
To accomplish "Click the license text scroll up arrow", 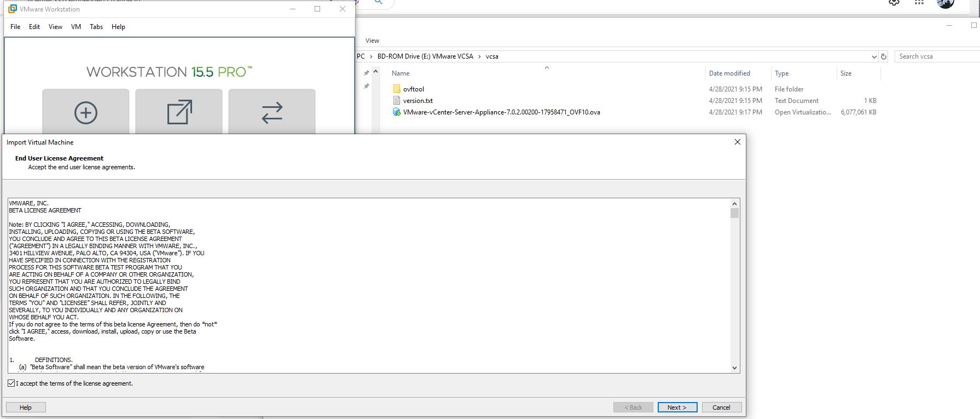I will (x=734, y=203).
